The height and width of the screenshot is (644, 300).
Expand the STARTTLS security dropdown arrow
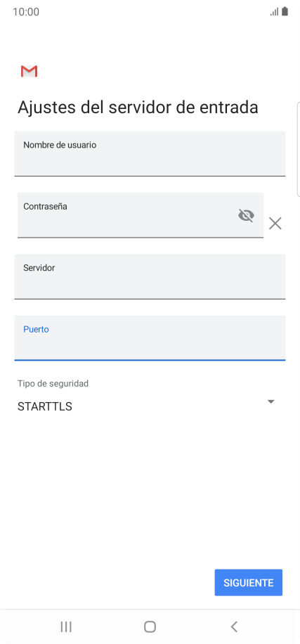(x=270, y=401)
